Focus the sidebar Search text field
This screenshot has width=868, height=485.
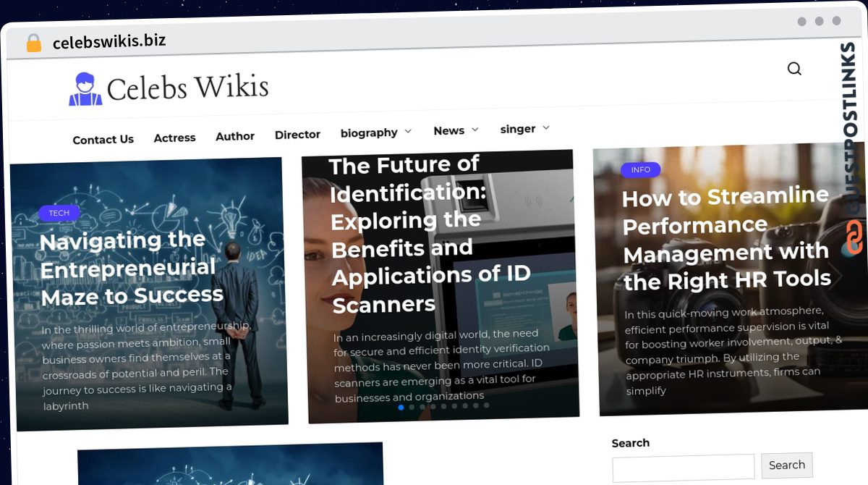click(x=684, y=468)
